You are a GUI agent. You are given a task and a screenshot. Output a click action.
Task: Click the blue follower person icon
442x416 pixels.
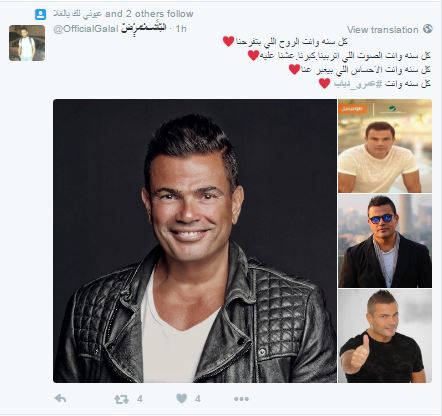(x=40, y=14)
